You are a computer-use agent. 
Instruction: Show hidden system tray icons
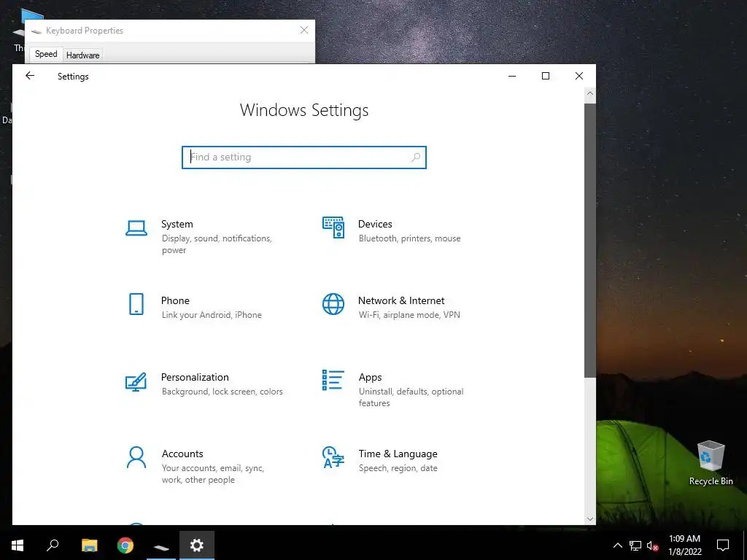(x=617, y=545)
